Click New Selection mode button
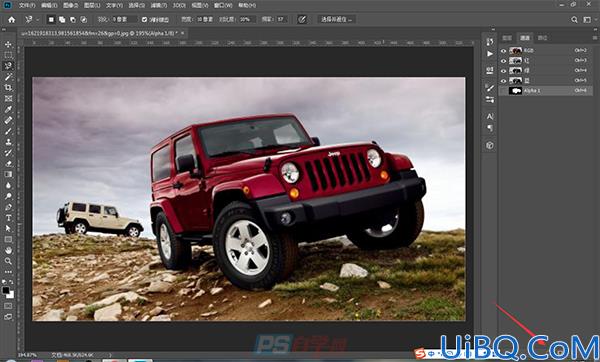 [x=51, y=20]
